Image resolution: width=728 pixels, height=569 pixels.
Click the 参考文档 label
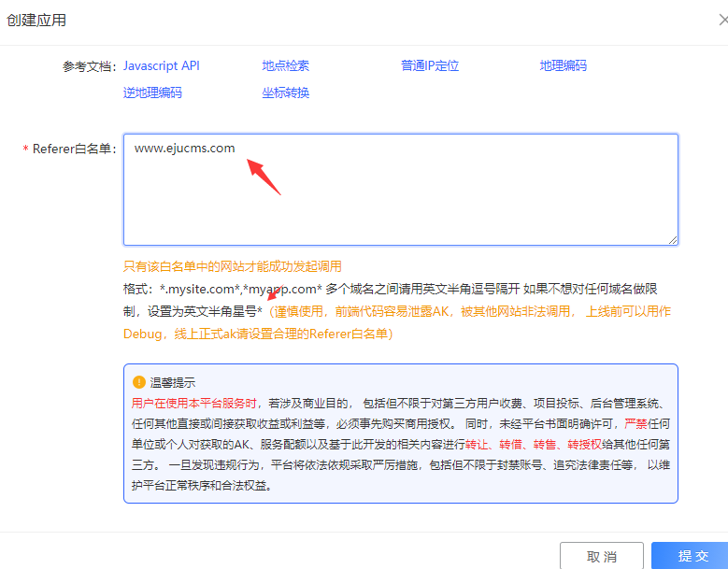tap(89, 66)
